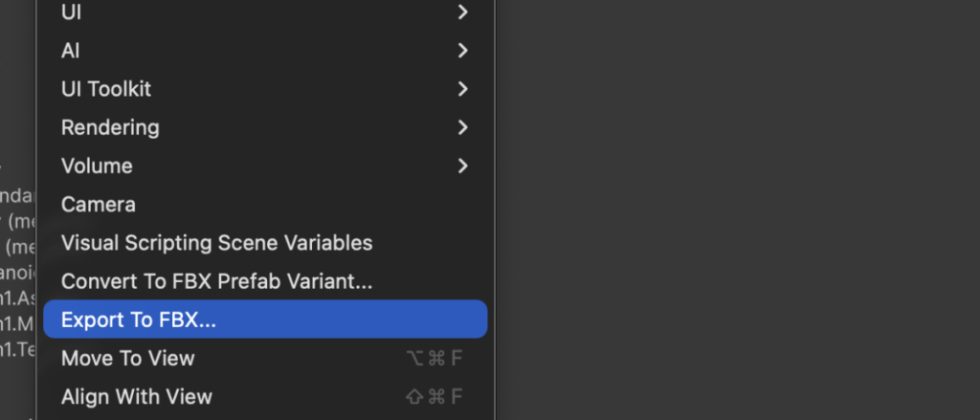This screenshot has height=420, width=980.
Task: Select the partially hidden item ending 'n1.M'
Action: point(17,324)
